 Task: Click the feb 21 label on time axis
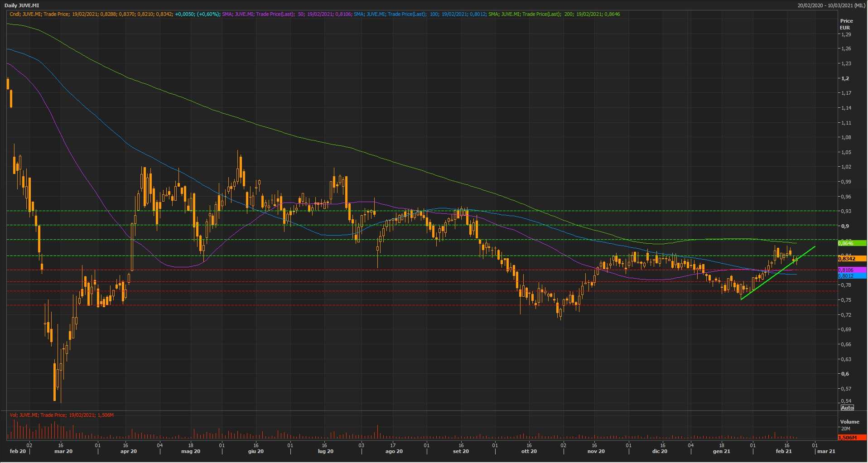click(x=784, y=451)
